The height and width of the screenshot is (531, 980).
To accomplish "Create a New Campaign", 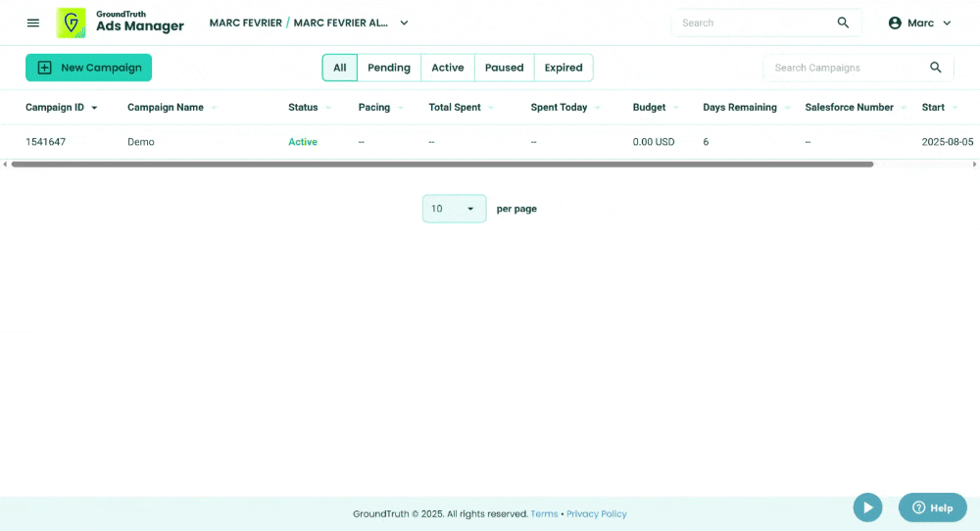I will [88, 68].
